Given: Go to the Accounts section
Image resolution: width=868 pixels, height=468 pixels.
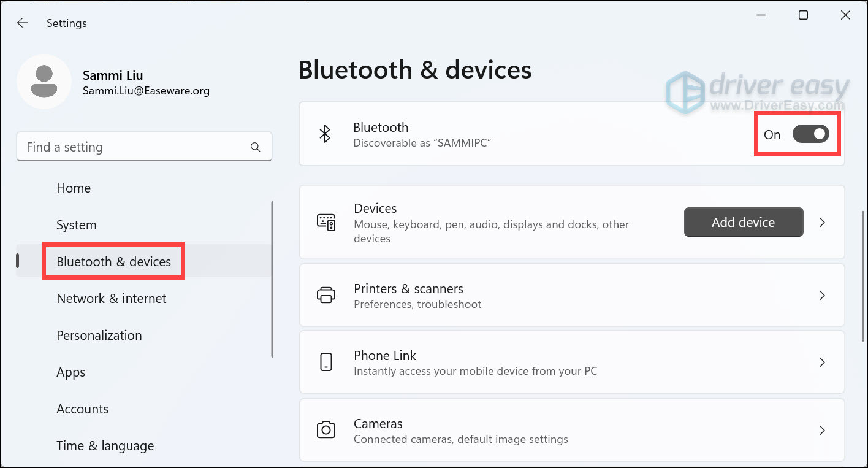Looking at the screenshot, I should [82, 409].
